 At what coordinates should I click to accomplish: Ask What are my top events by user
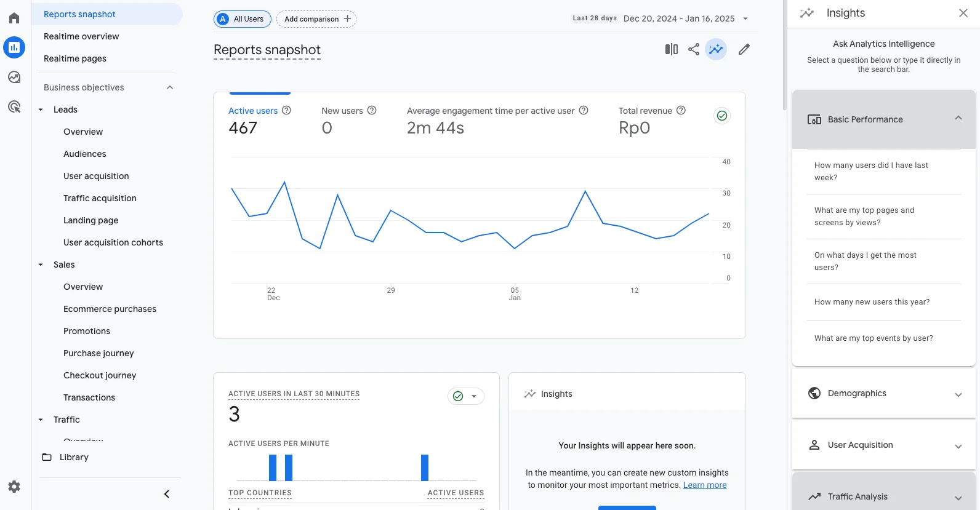884,338
